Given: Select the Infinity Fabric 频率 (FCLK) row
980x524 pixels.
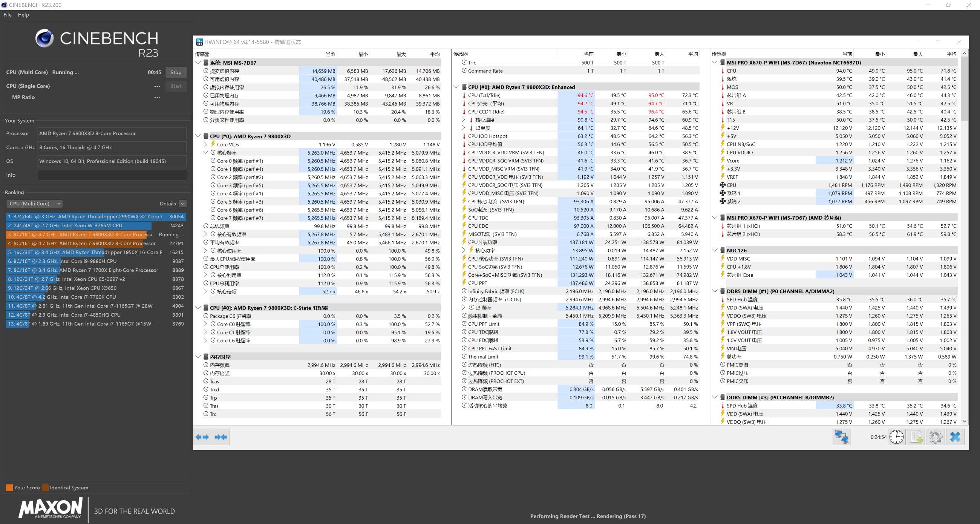Looking at the screenshot, I should coord(580,291).
